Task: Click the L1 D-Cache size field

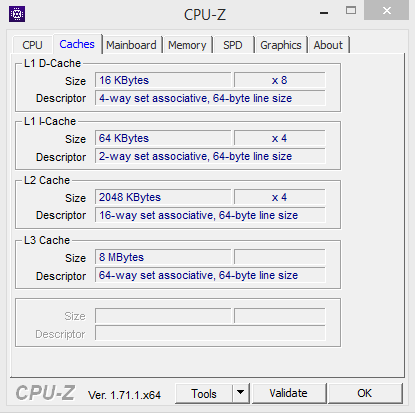Action: pyautogui.click(x=163, y=80)
